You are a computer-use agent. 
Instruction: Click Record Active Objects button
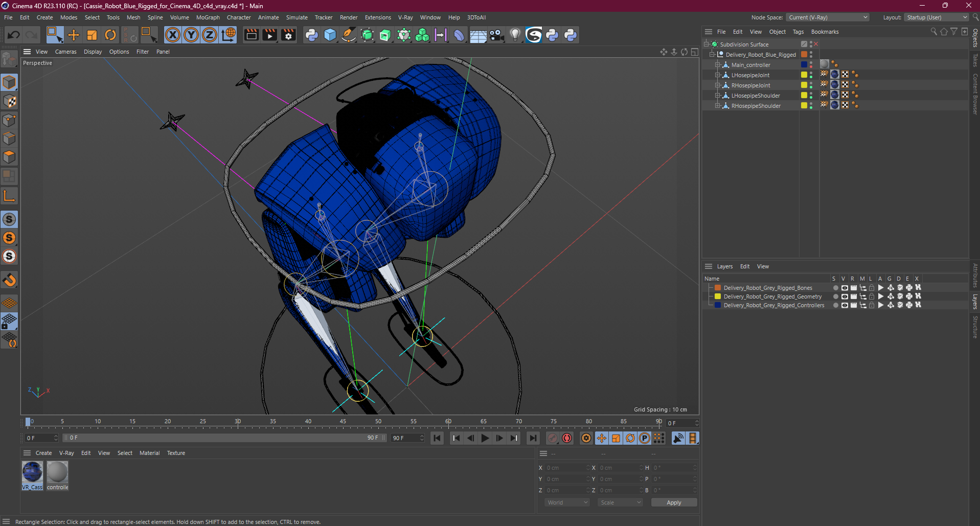tap(552, 438)
